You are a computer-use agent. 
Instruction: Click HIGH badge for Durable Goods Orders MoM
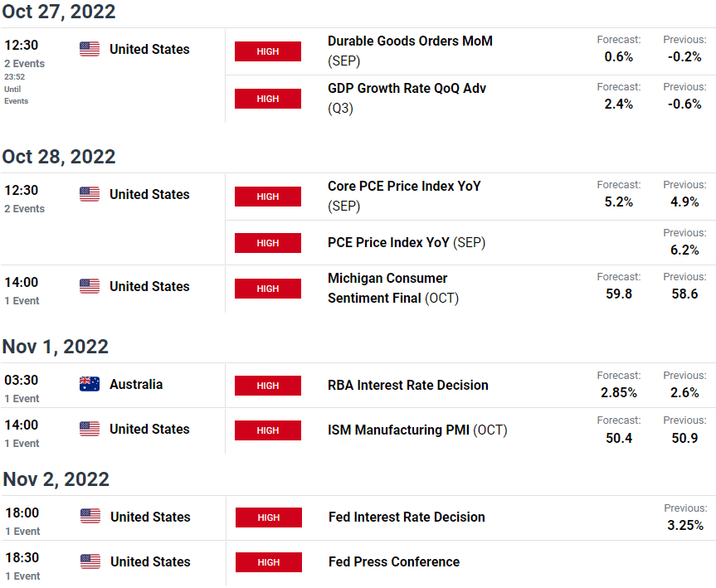coord(268,51)
